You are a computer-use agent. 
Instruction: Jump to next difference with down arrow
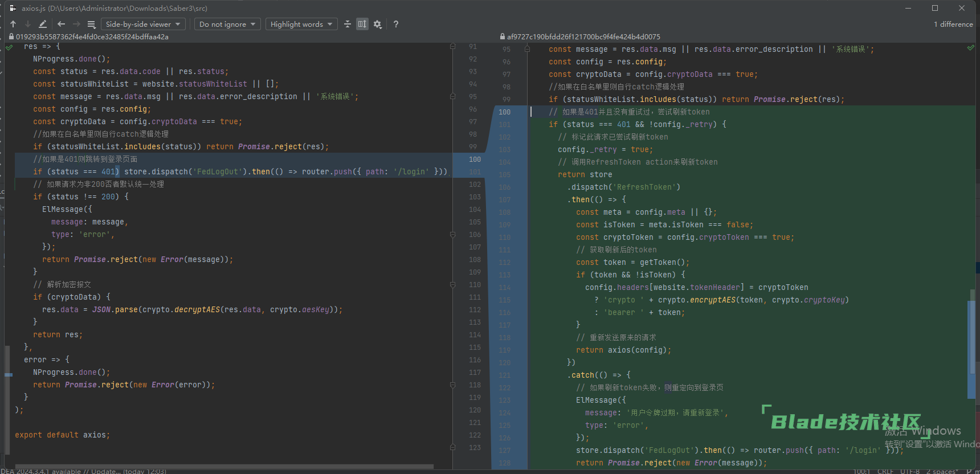(x=27, y=24)
